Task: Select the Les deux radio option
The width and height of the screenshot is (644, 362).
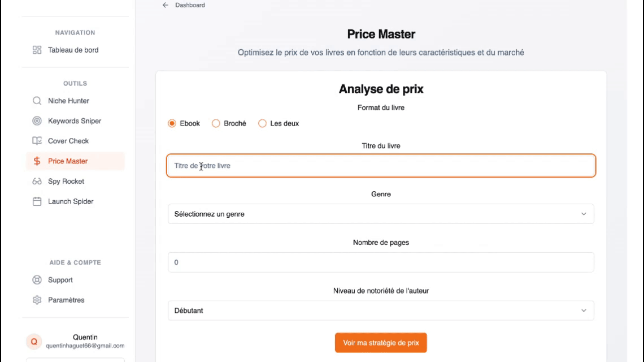Action: (x=263, y=123)
